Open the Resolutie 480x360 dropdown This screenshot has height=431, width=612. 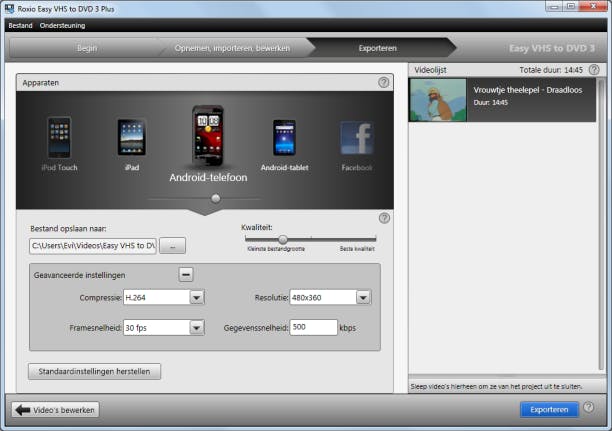(363, 297)
